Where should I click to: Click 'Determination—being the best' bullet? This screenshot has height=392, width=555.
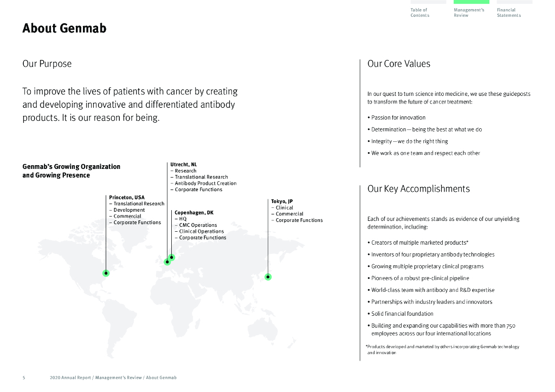click(x=425, y=129)
